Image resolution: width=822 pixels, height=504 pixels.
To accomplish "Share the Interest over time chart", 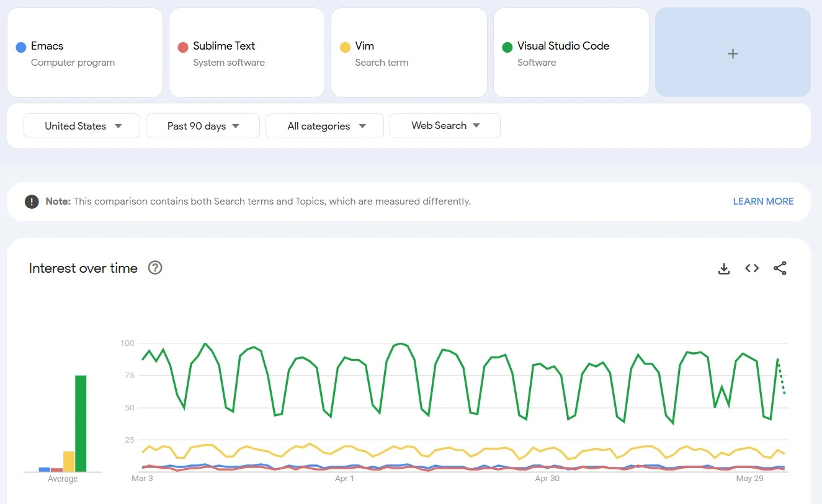I will (x=780, y=268).
